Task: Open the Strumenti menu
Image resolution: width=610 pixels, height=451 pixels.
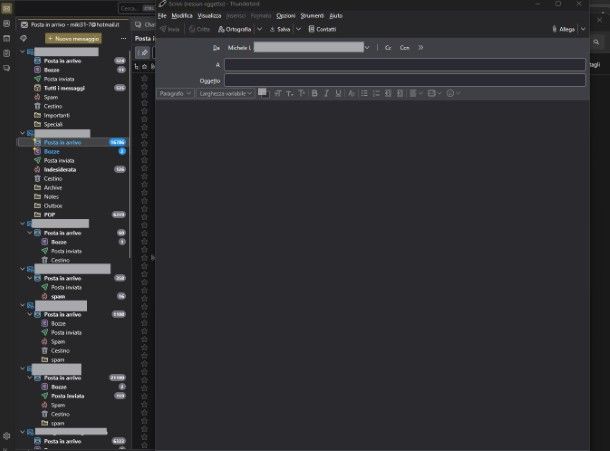Action: 313,16
